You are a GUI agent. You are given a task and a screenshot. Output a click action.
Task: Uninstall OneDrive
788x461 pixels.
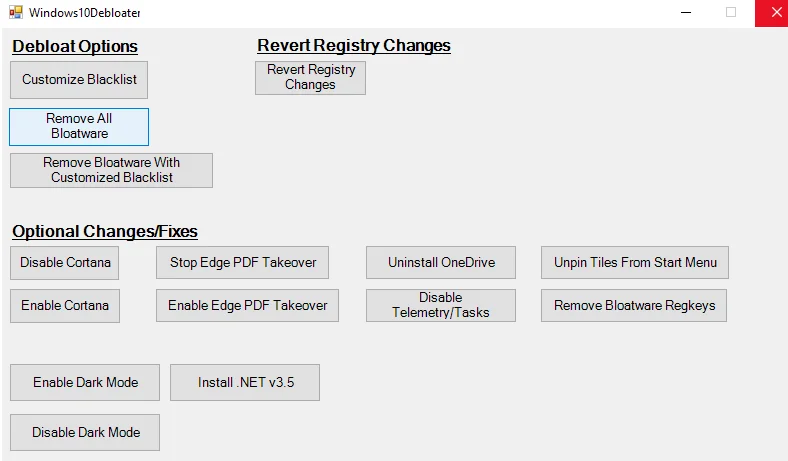coord(441,262)
